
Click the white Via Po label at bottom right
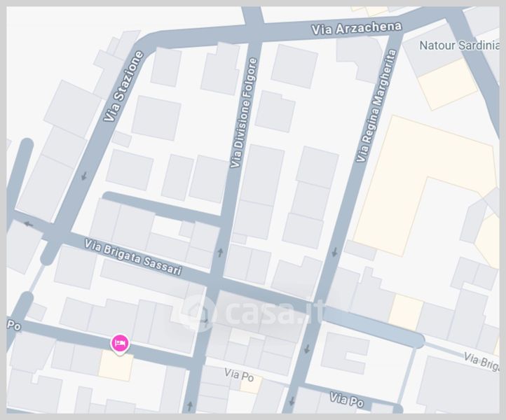pyautogui.click(x=347, y=400)
